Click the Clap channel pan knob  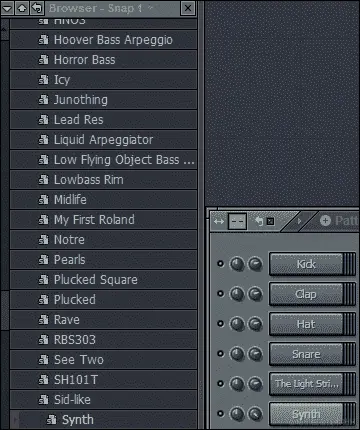coord(237,294)
